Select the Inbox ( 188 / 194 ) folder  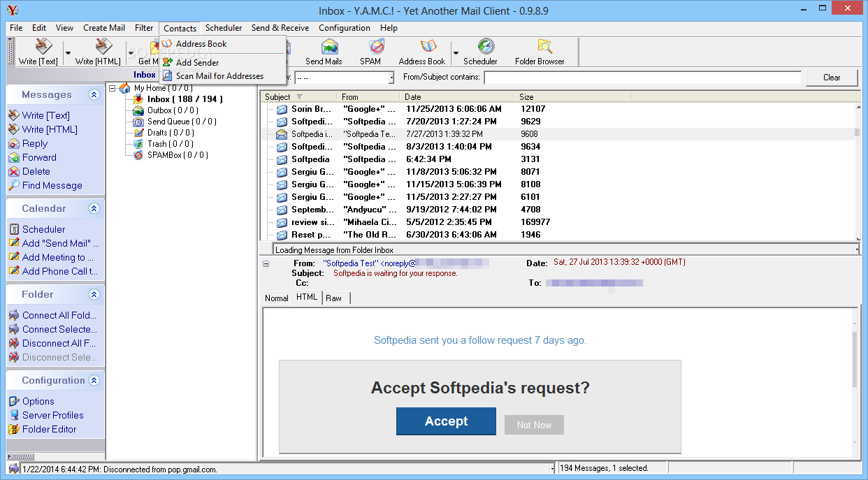pos(185,99)
